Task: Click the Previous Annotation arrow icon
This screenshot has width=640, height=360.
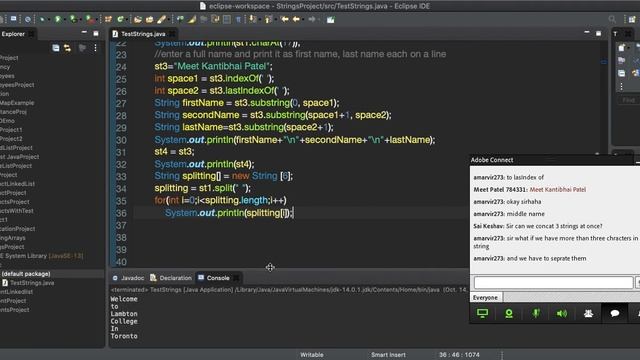Action: 268,19
